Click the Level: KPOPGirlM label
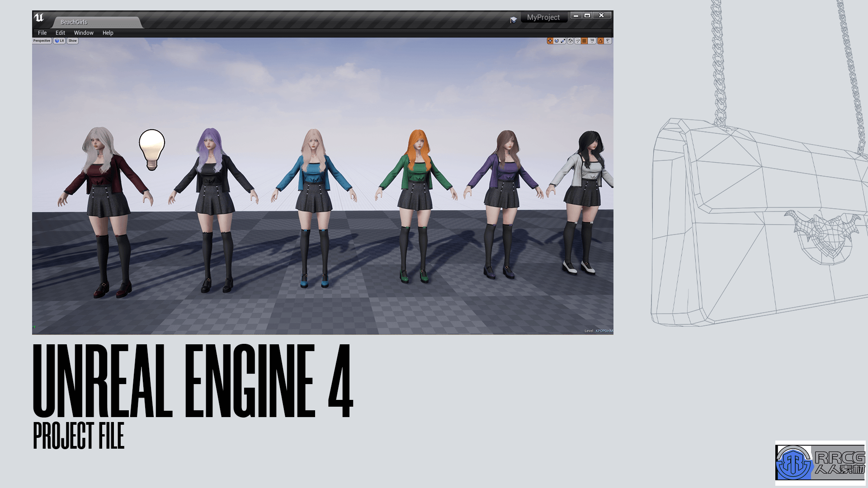 pyautogui.click(x=599, y=331)
